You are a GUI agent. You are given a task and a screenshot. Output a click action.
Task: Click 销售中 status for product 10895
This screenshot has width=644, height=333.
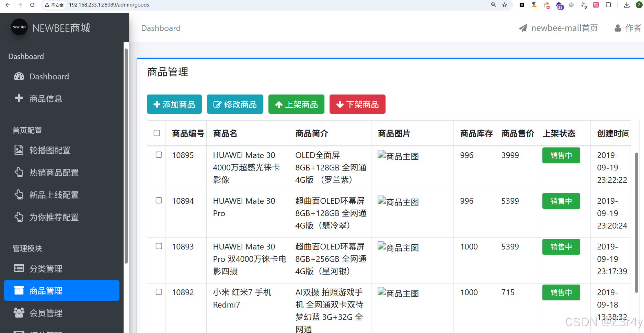[x=561, y=155]
